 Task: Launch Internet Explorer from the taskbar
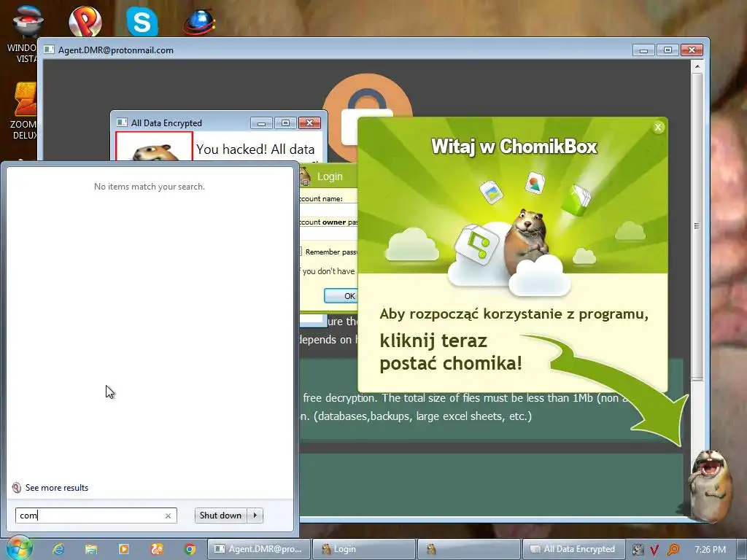58,549
